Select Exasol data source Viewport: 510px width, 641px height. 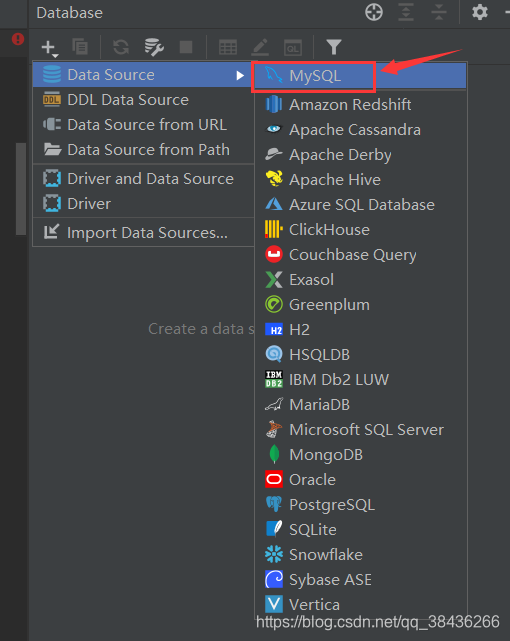click(360, 280)
